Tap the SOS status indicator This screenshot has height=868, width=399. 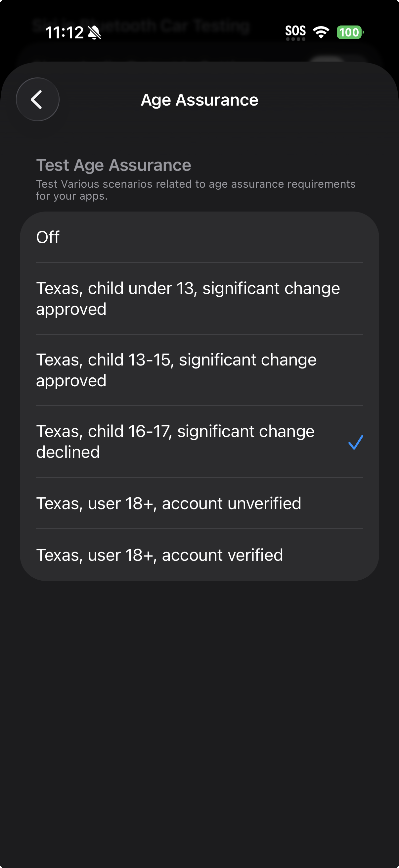click(295, 32)
